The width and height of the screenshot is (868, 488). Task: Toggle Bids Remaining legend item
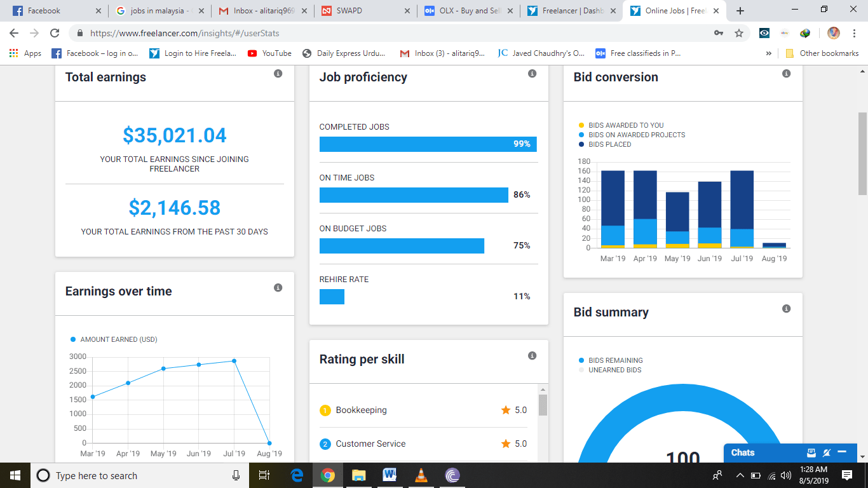pyautogui.click(x=611, y=360)
